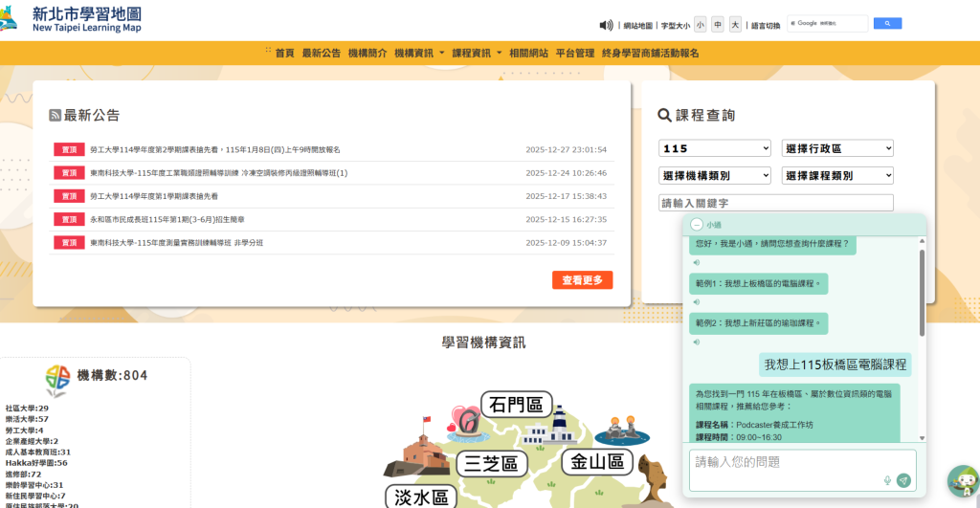Open the 課程資訊 navigation menu
The height and width of the screenshot is (508, 980).
click(476, 54)
